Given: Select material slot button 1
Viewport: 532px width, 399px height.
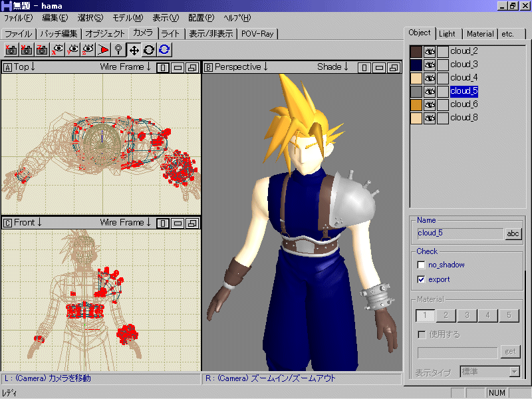Looking at the screenshot, I should (x=425, y=315).
